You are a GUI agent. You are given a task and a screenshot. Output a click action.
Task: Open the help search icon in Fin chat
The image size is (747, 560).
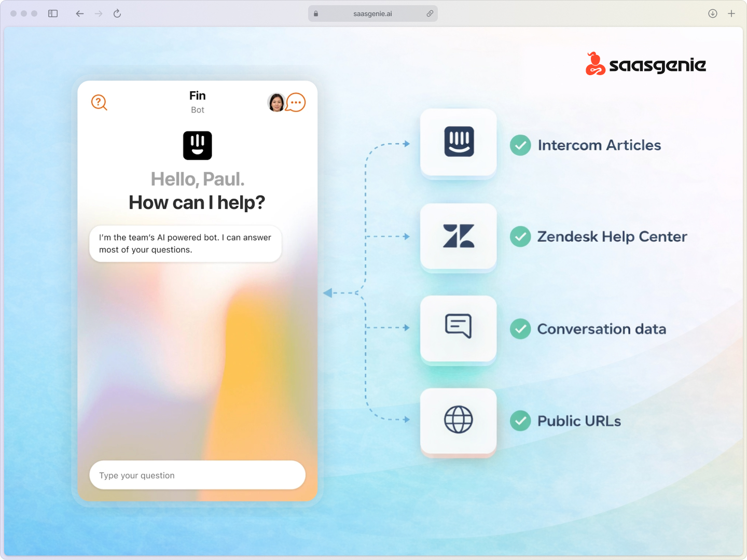[x=99, y=103]
